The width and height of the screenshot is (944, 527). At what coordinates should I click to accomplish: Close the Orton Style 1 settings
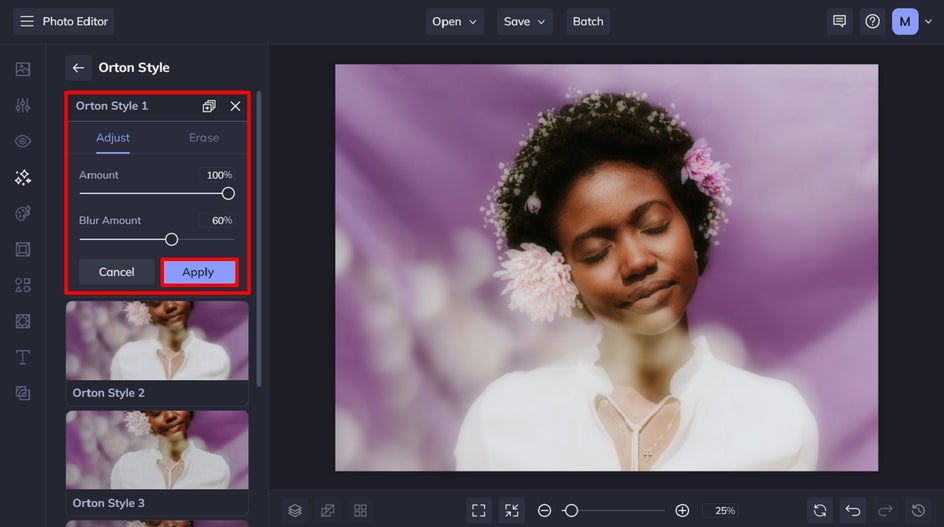point(235,106)
